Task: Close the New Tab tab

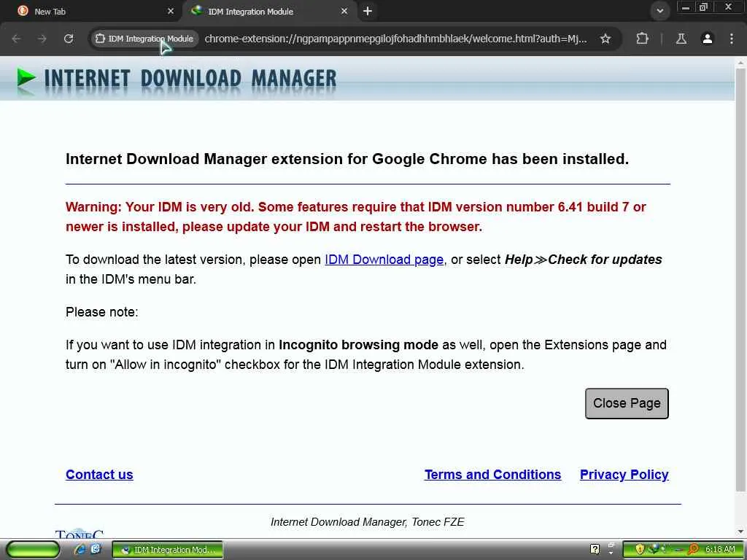Action: 171,12
